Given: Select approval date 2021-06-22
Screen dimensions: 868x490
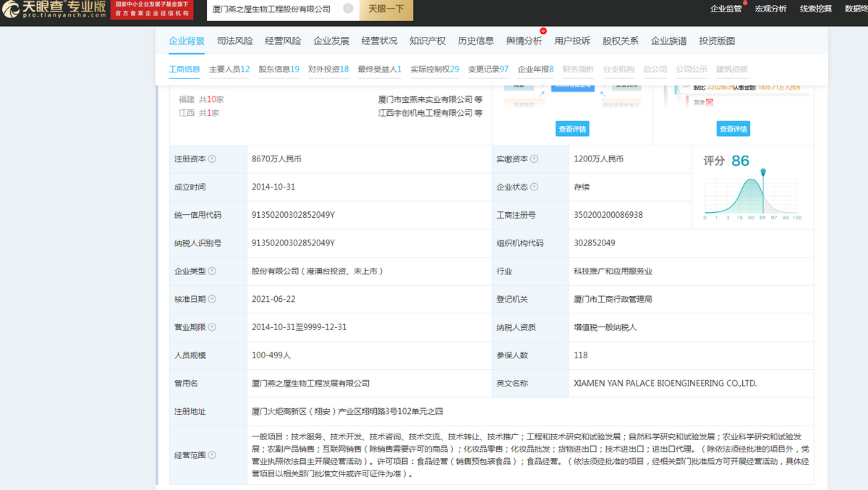Looking at the screenshot, I should pyautogui.click(x=273, y=299).
